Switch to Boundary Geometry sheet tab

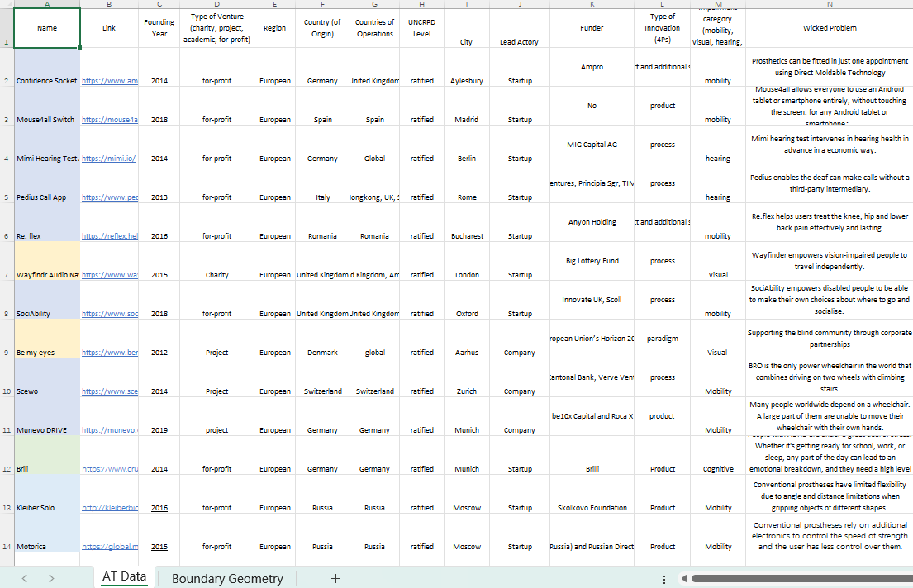point(227,578)
